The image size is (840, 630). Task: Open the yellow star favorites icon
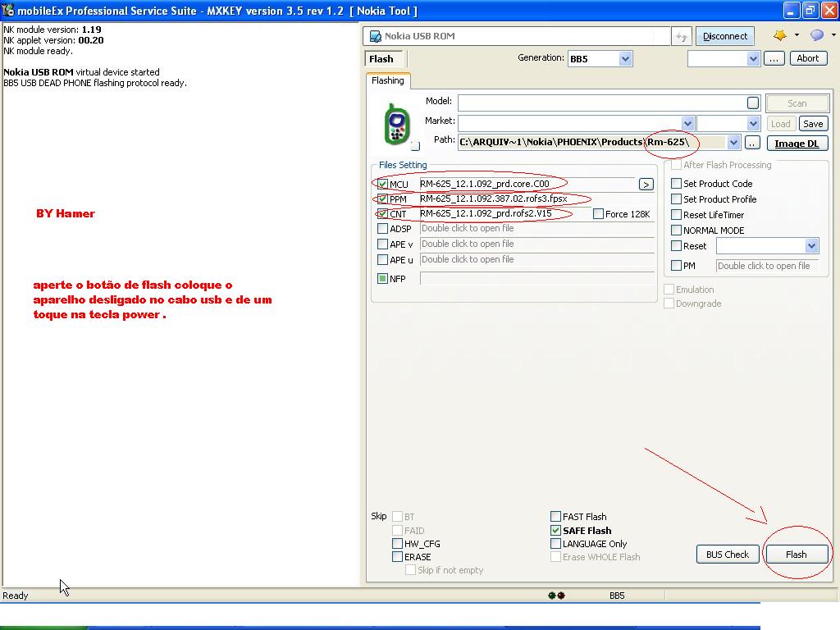point(780,35)
